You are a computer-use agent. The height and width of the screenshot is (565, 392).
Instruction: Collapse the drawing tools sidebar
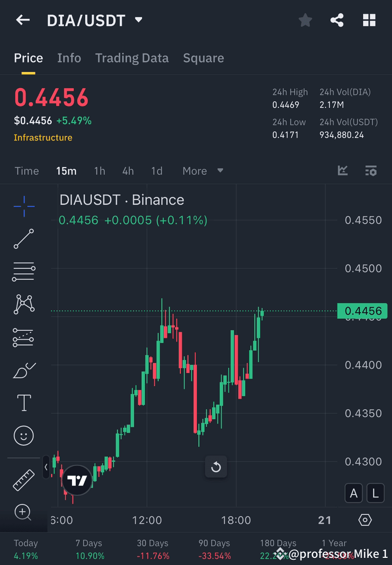[45, 467]
